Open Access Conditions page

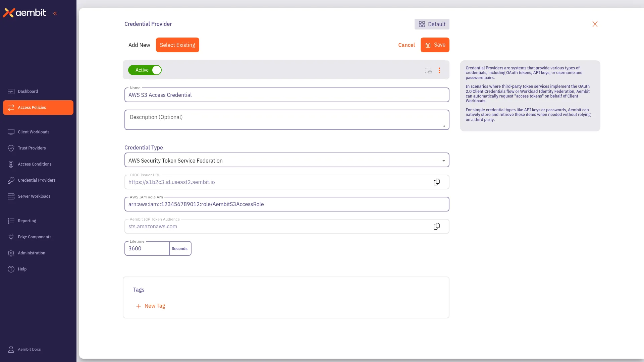pos(38,164)
